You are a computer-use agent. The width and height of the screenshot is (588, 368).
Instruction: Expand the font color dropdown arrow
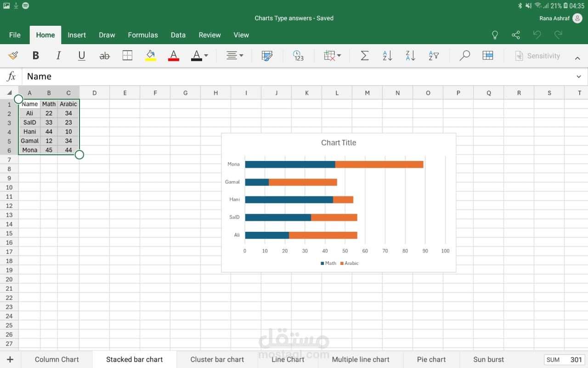click(x=206, y=56)
